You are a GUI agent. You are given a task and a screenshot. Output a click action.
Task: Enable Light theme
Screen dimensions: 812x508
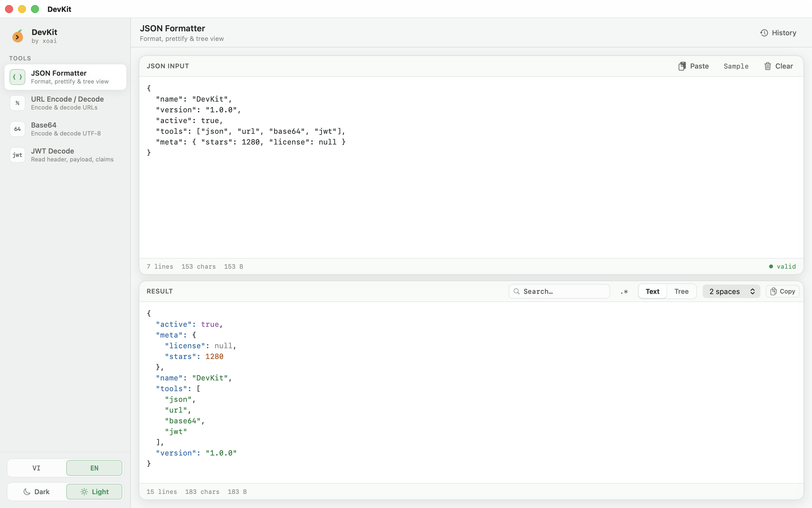(94, 492)
